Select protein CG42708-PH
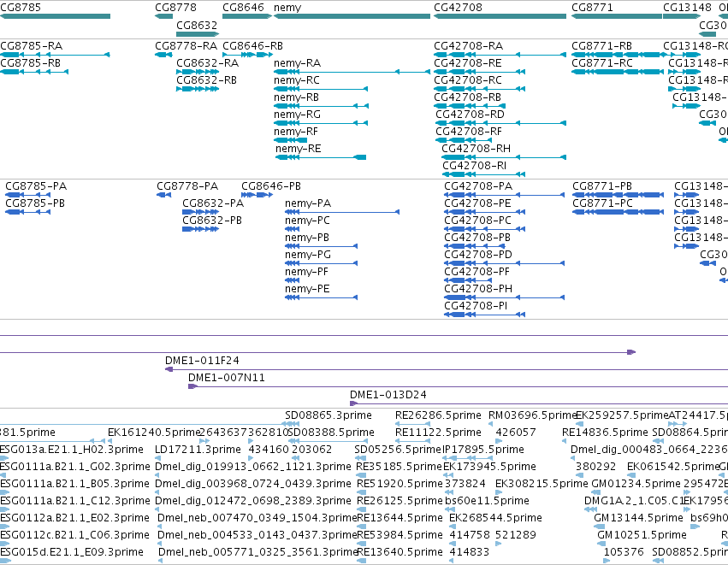Viewport: 728px width, 565px height. click(504, 297)
